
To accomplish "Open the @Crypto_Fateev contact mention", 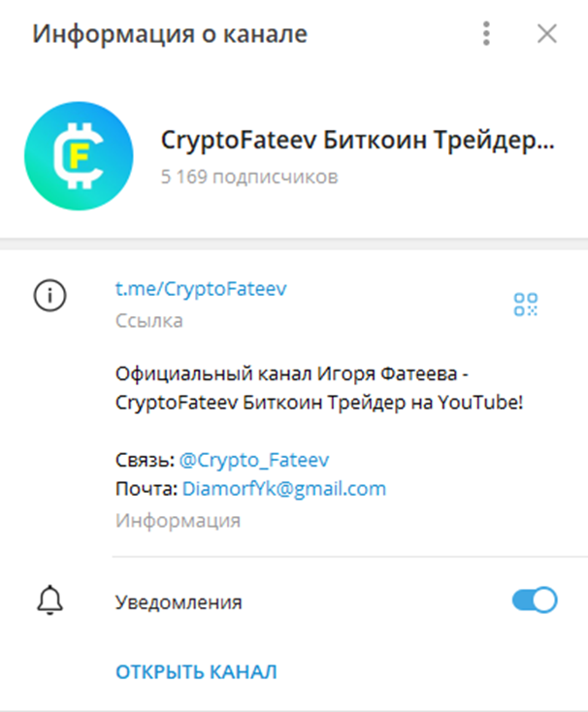I will [x=254, y=460].
